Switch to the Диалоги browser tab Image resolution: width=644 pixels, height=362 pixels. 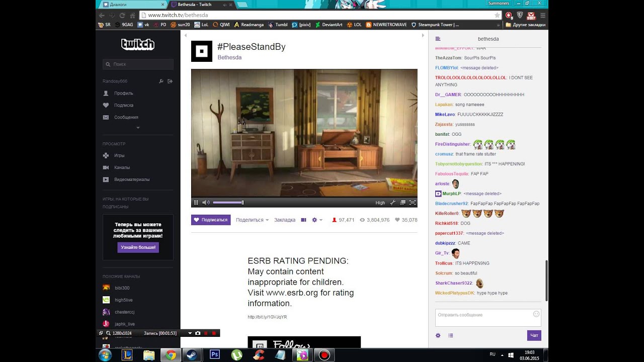[x=132, y=5]
